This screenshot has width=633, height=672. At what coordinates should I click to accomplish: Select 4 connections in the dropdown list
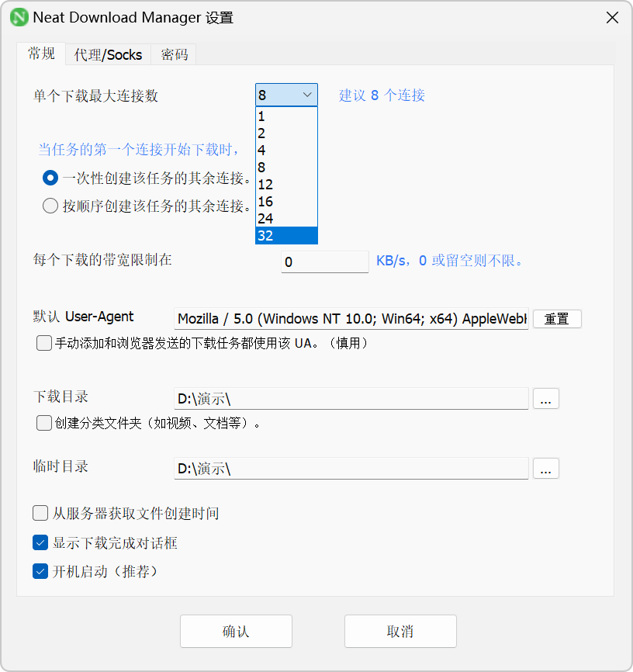286,151
